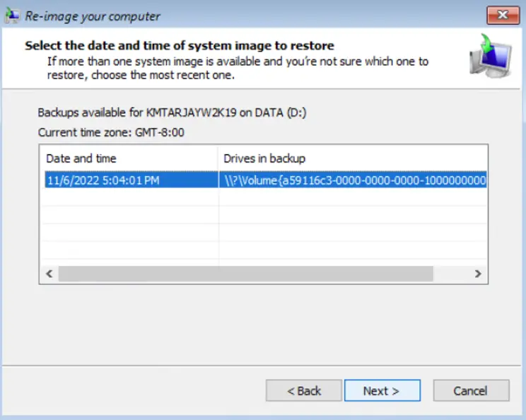Click scrollbar track right of the thumb
The height and width of the screenshot is (420, 526).
[x=450, y=274]
